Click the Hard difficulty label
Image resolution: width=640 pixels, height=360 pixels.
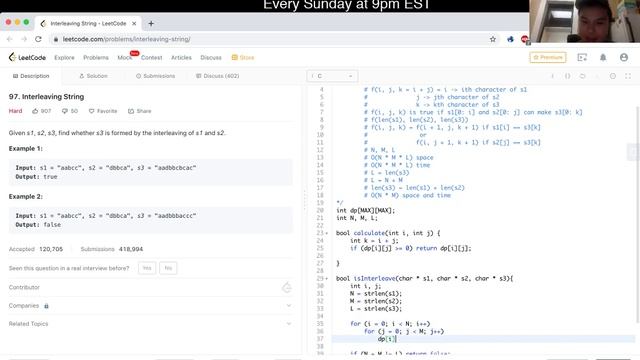pos(16,111)
